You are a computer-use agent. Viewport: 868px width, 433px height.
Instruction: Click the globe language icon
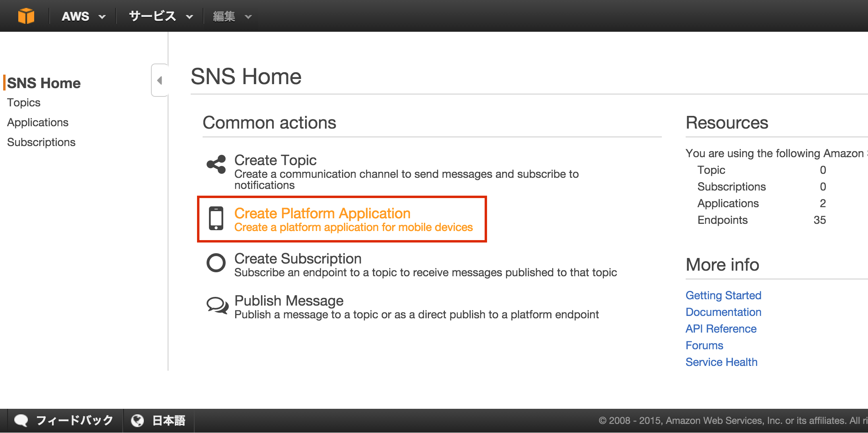click(137, 420)
